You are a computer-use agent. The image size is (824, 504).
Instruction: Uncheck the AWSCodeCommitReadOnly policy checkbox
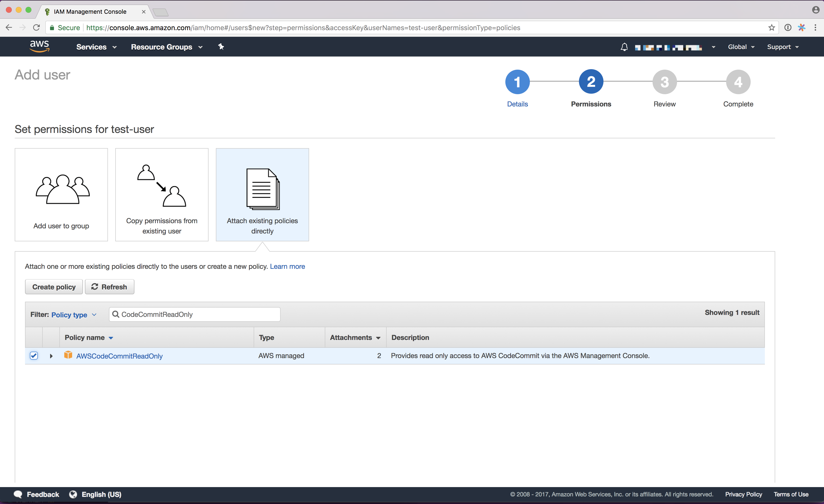click(34, 356)
